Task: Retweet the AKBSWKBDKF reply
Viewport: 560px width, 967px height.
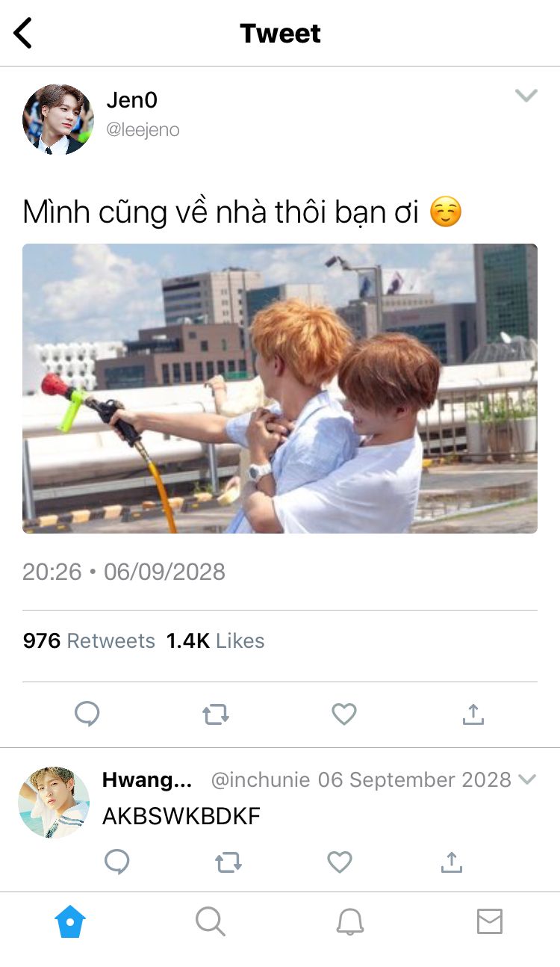Action: (x=228, y=862)
